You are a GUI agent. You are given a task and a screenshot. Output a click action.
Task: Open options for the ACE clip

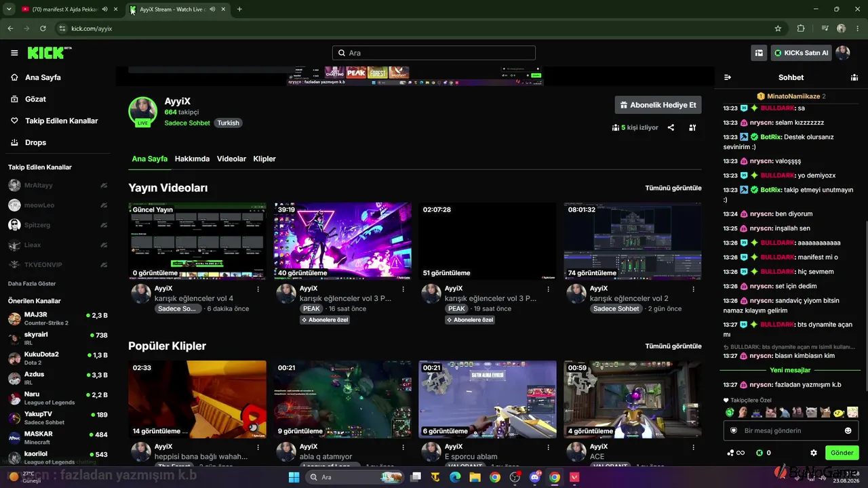coord(694,447)
